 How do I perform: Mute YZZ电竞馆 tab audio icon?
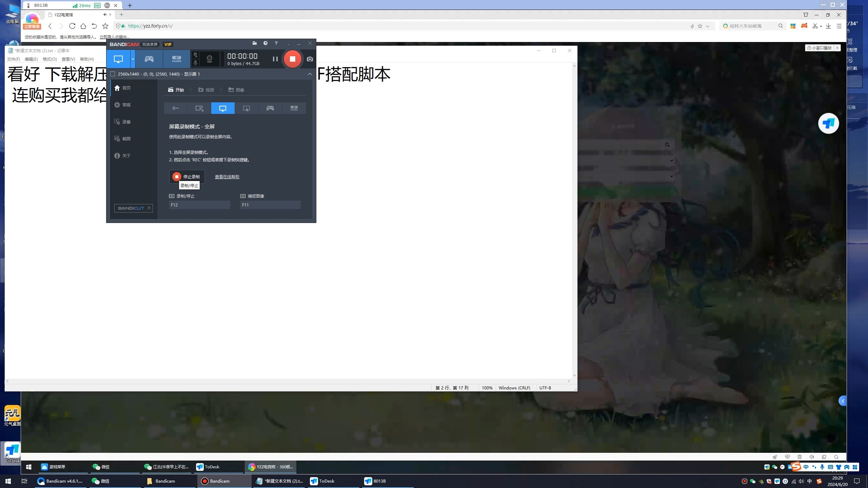[x=105, y=15]
